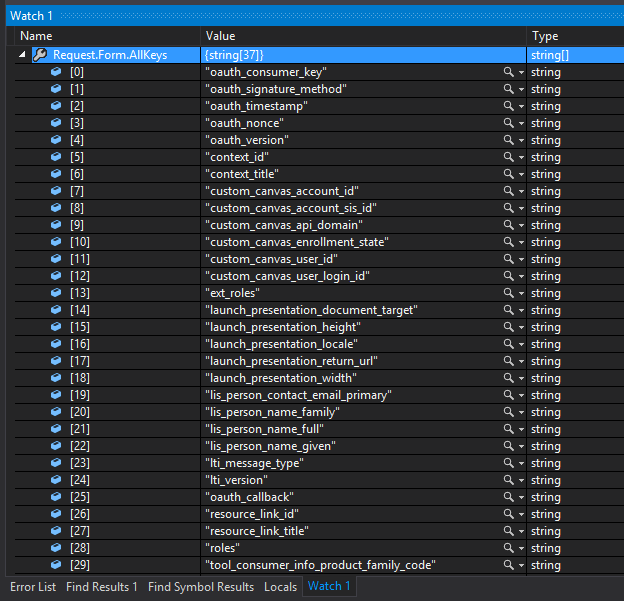Open text visualizer magnifier for oauth_callback
Image resolution: width=624 pixels, height=601 pixels.
[x=508, y=497]
